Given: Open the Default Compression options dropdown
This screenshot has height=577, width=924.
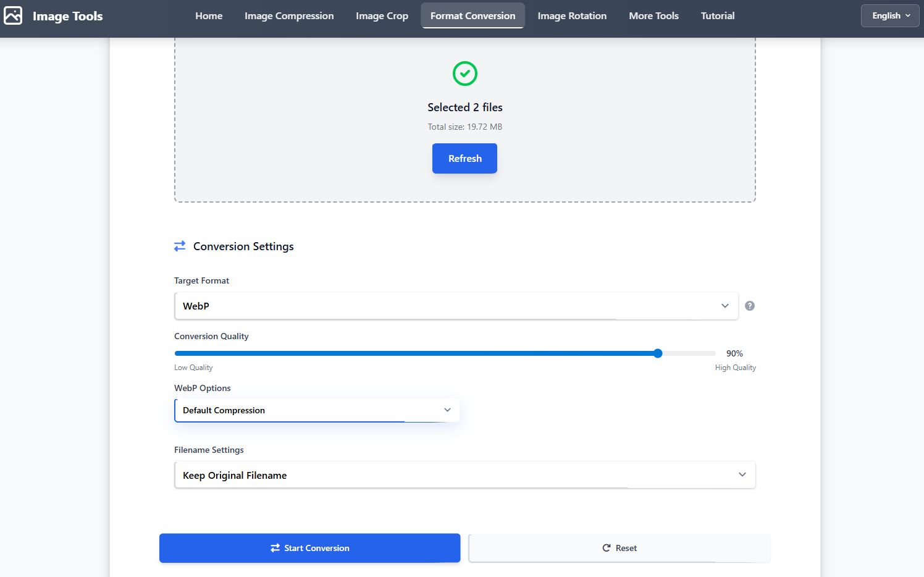Looking at the screenshot, I should point(317,410).
